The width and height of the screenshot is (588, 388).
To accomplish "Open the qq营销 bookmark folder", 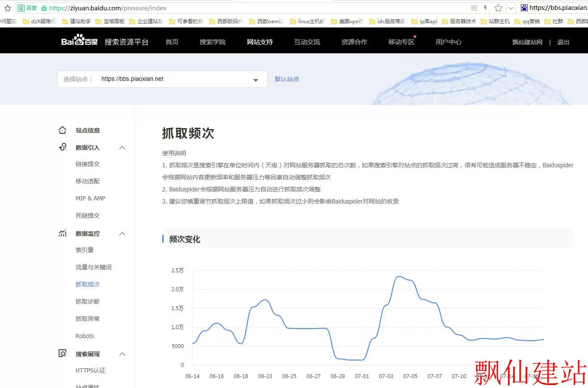I will click(x=527, y=21).
